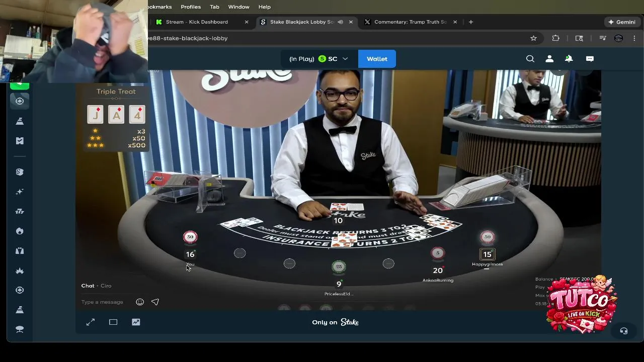644x362 pixels.
Task: Open the crown sidebar icon
Action: point(20,271)
